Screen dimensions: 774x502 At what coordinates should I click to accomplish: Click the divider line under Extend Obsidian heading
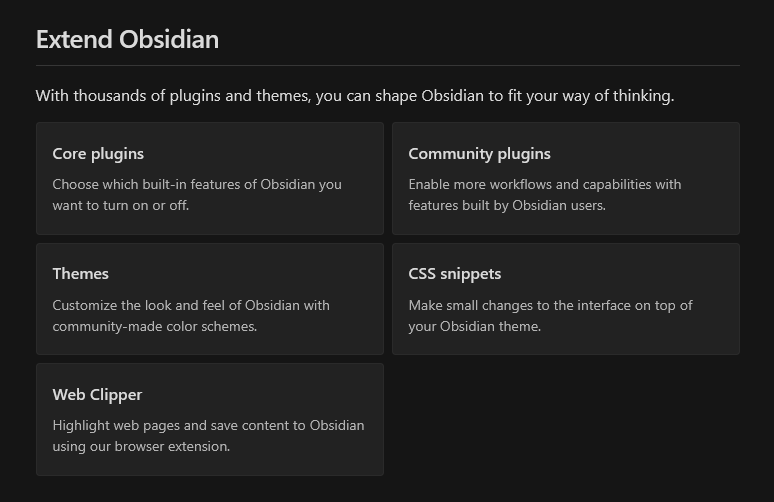point(387,66)
